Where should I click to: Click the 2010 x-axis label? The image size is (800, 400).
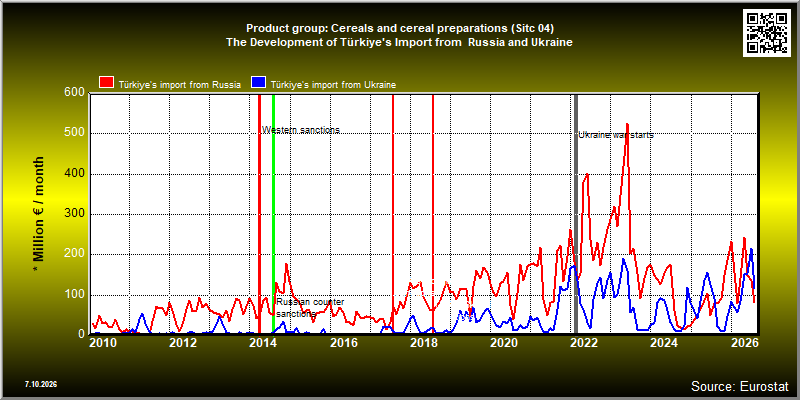tap(103, 343)
